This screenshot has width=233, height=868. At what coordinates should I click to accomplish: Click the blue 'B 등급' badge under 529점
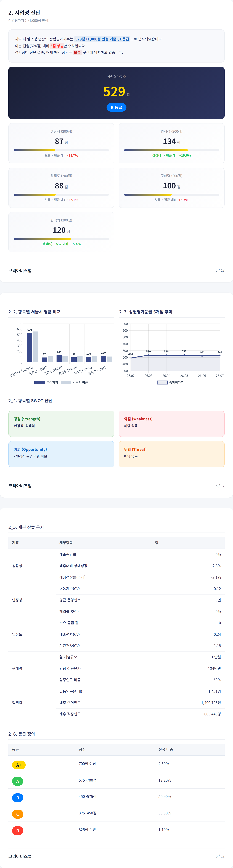[x=116, y=107]
